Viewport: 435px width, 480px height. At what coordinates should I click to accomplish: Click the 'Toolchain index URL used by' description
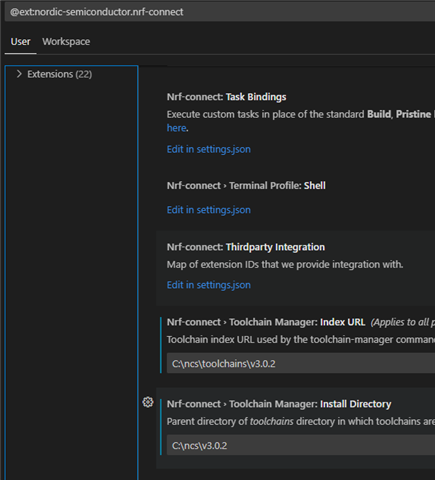301,340
